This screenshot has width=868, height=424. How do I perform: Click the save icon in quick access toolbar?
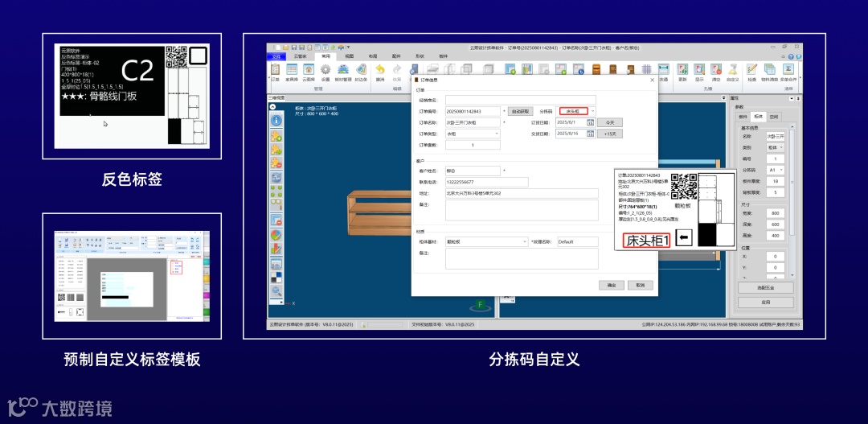click(294, 47)
